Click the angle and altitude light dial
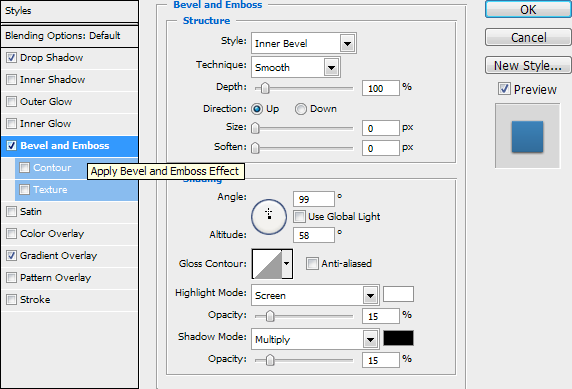This screenshot has width=572, height=389. tap(269, 217)
